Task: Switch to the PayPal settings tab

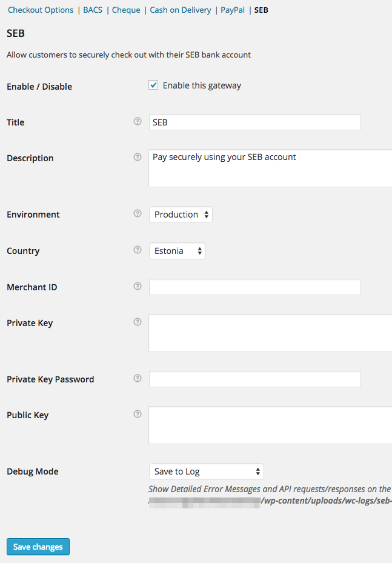Action: click(232, 10)
